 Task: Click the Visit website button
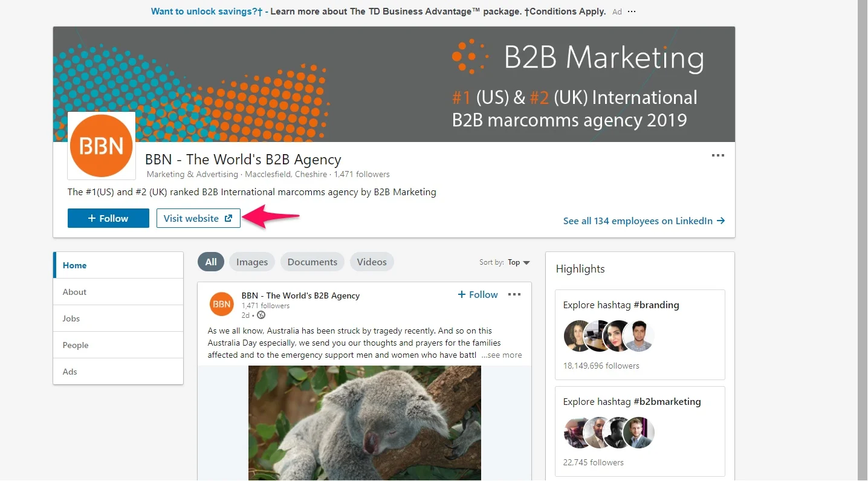[x=198, y=218]
